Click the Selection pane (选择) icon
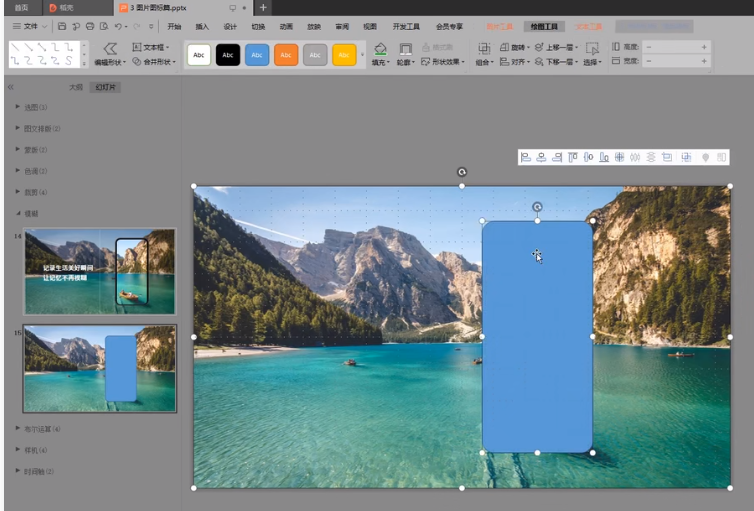754x511 pixels. tap(592, 49)
